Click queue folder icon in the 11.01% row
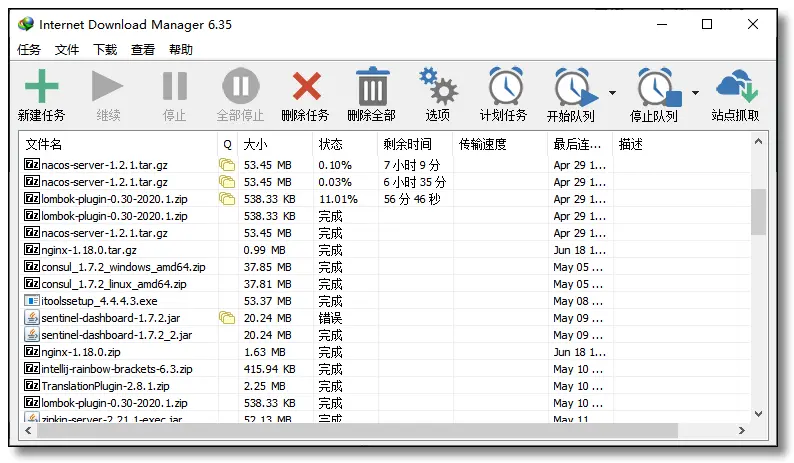Screen dimensions: 794x463 [227, 199]
